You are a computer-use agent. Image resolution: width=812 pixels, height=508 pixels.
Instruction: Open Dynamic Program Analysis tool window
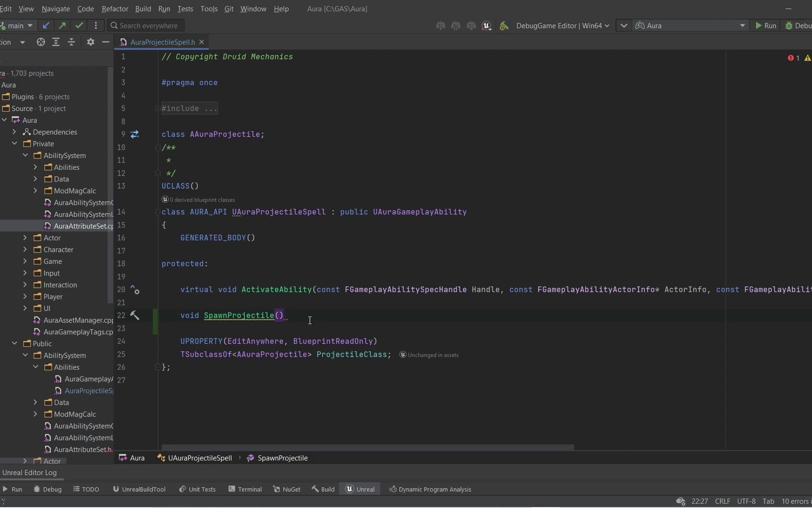point(430,489)
